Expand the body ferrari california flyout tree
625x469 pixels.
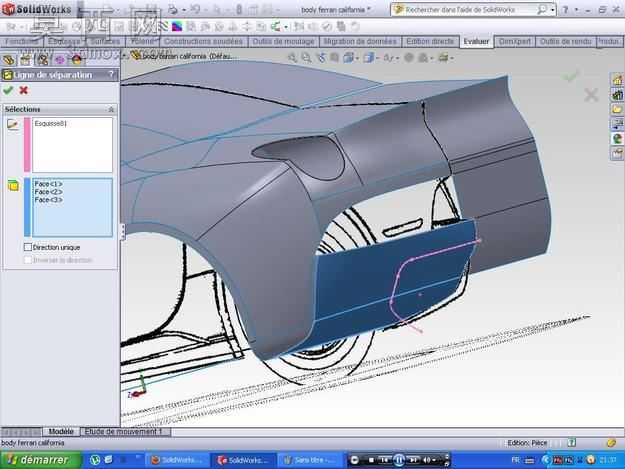[x=125, y=56]
